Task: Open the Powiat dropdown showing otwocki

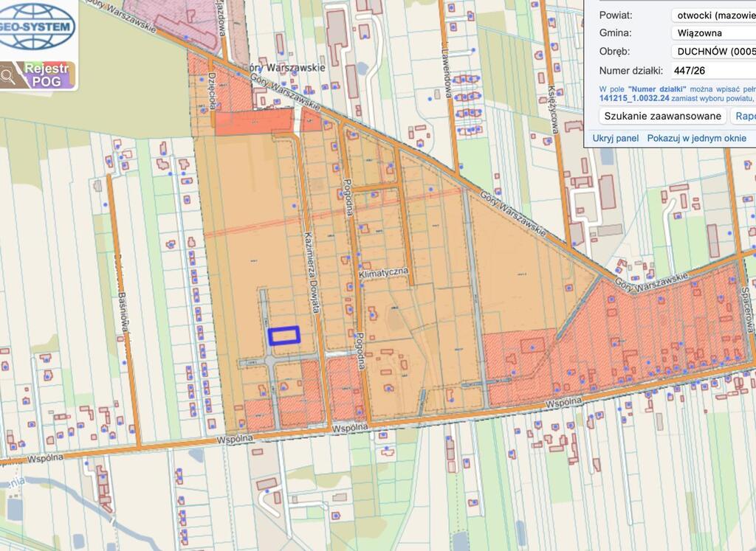Action: click(x=712, y=15)
